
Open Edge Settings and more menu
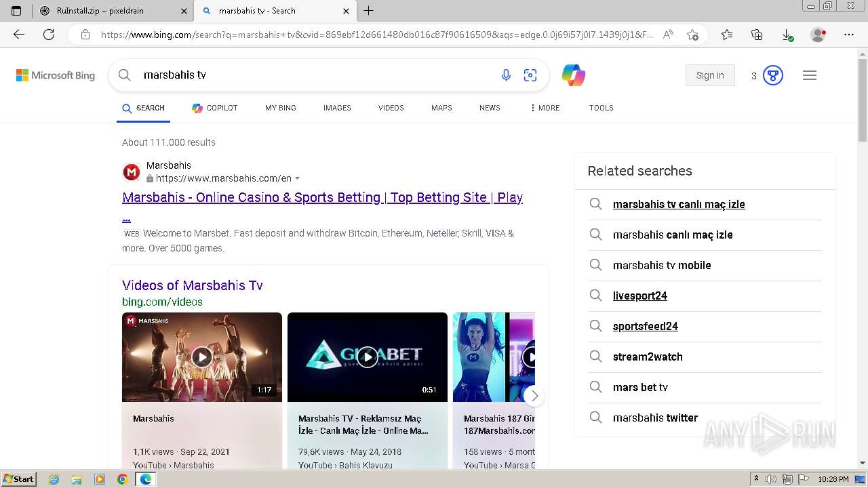tap(849, 35)
